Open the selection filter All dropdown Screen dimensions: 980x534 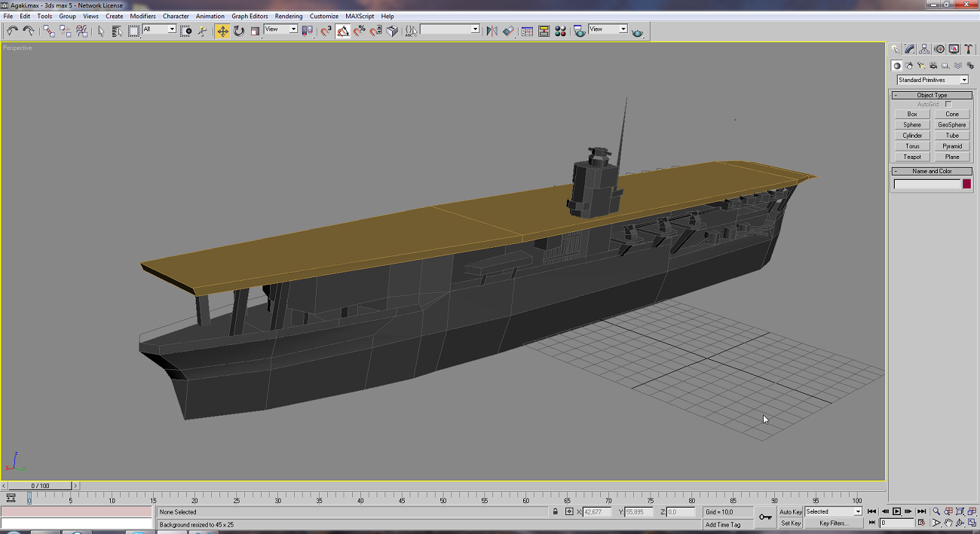click(x=159, y=29)
